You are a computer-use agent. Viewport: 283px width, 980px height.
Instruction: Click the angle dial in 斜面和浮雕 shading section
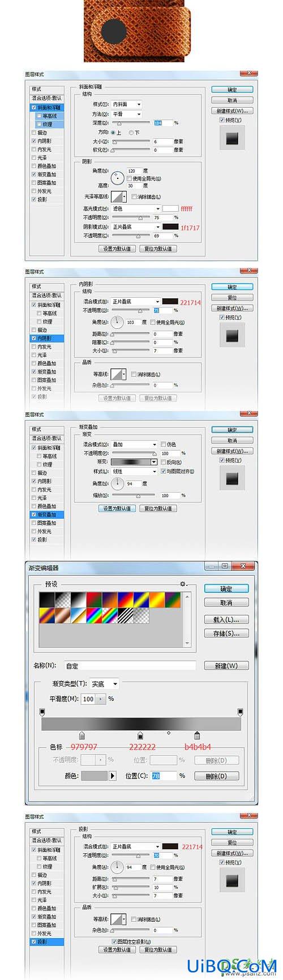tap(117, 178)
